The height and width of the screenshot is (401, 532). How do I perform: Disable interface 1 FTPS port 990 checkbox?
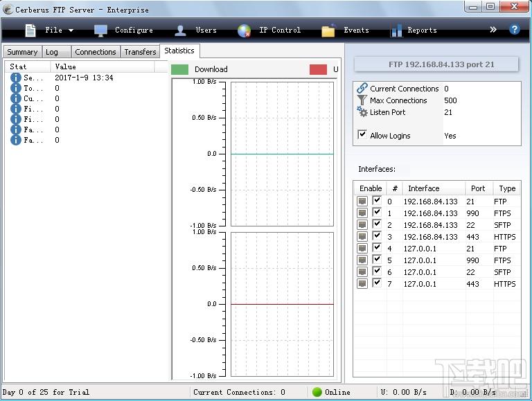coord(377,213)
